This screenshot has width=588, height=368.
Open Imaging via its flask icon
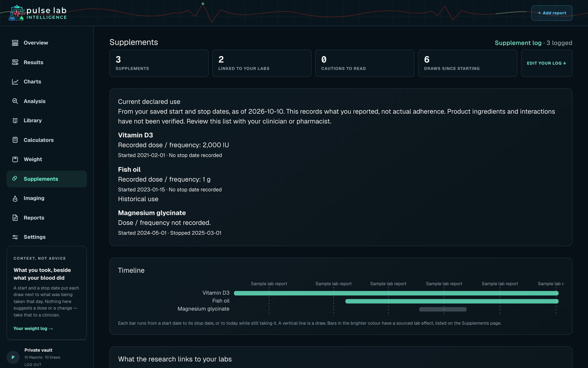tap(15, 198)
